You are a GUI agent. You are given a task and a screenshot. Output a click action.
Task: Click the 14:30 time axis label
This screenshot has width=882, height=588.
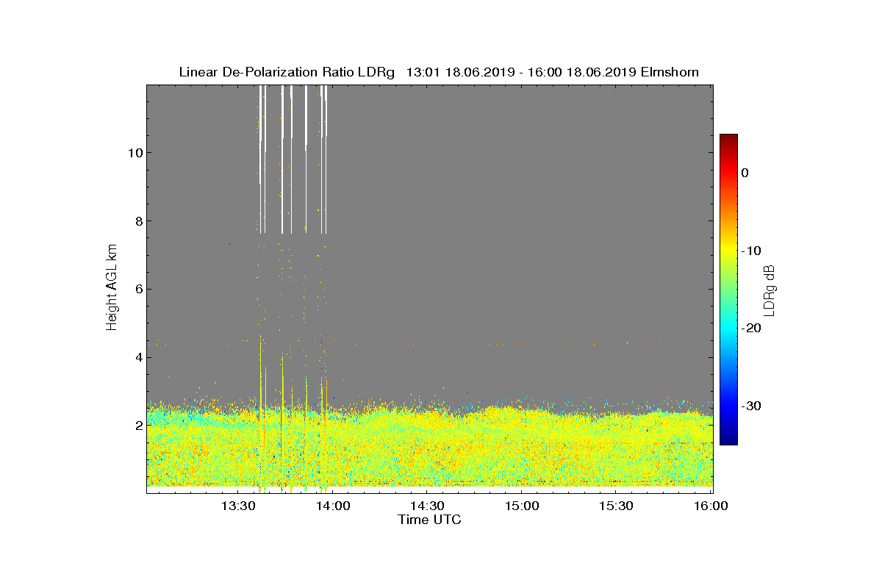coord(428,506)
